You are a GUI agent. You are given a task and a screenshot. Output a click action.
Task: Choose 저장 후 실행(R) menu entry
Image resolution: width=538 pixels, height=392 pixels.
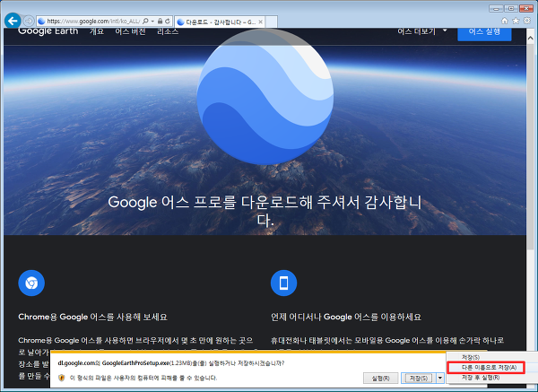(481, 378)
